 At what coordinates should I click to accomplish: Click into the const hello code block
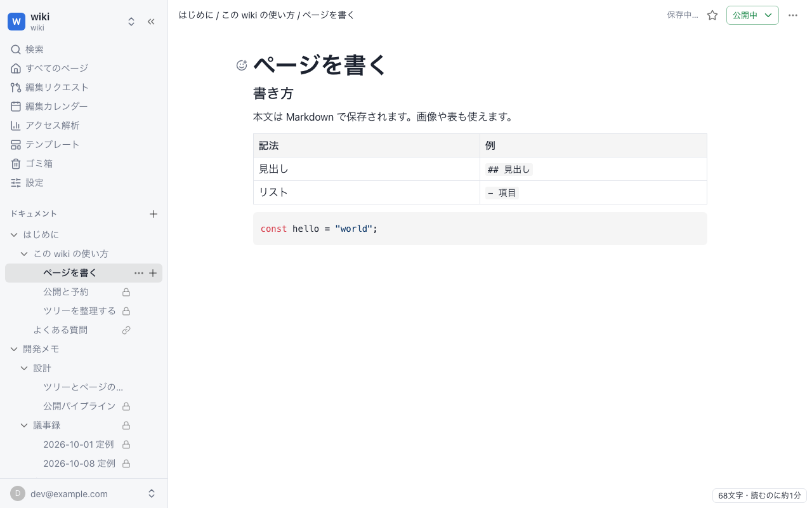pos(480,229)
